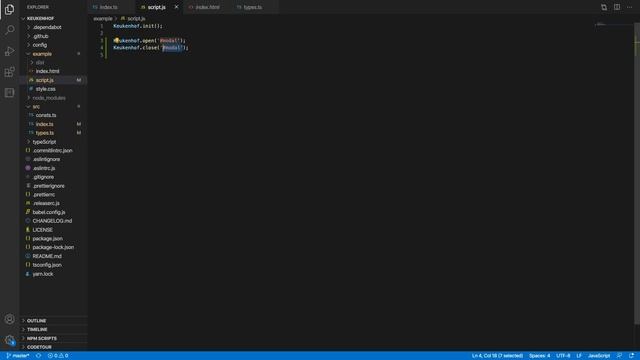Image resolution: width=640 pixels, height=360 pixels.
Task: Select script.js in the file tree
Action: pyautogui.click(x=44, y=80)
